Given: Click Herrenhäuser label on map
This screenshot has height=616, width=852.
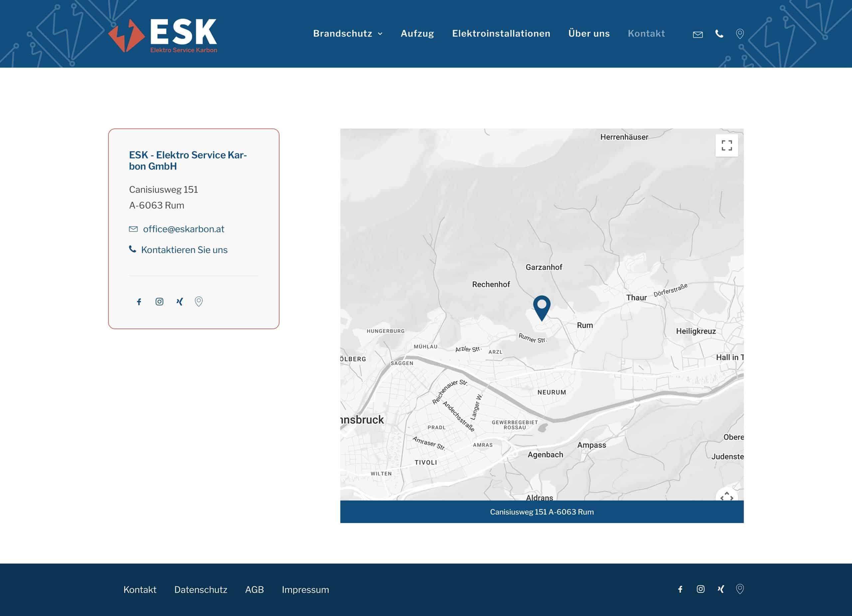Looking at the screenshot, I should tap(624, 137).
